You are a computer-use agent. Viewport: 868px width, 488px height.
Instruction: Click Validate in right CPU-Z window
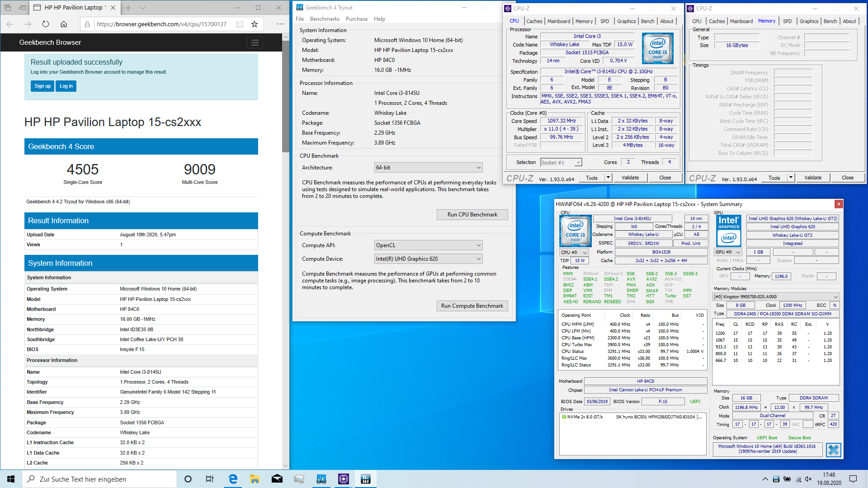pyautogui.click(x=813, y=178)
